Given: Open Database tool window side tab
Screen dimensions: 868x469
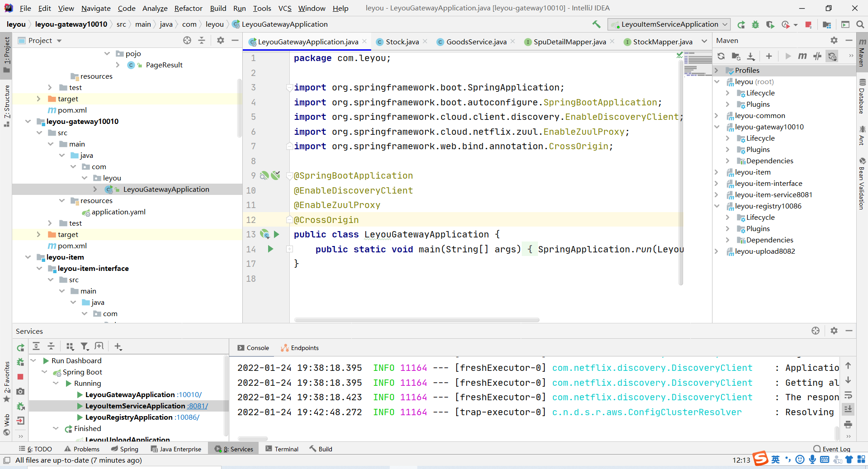Looking at the screenshot, I should [x=862, y=96].
